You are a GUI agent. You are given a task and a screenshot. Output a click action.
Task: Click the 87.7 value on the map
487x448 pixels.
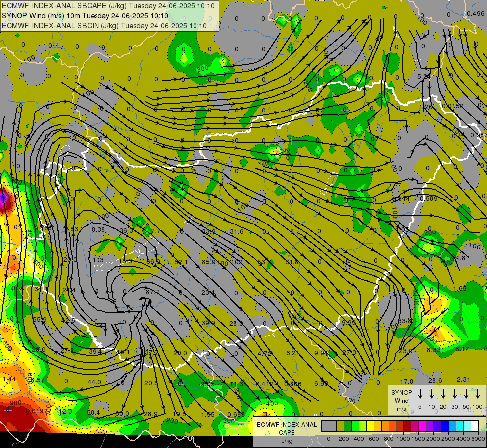(153, 292)
